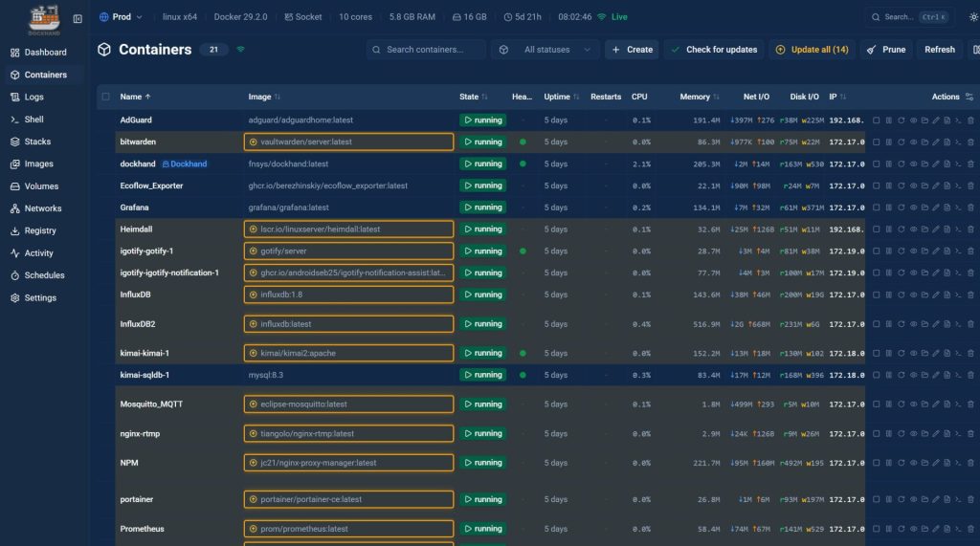Viewport: 980px width, 546px height.
Task: Select the container name Mosquitto_MQTT
Action: click(x=151, y=404)
